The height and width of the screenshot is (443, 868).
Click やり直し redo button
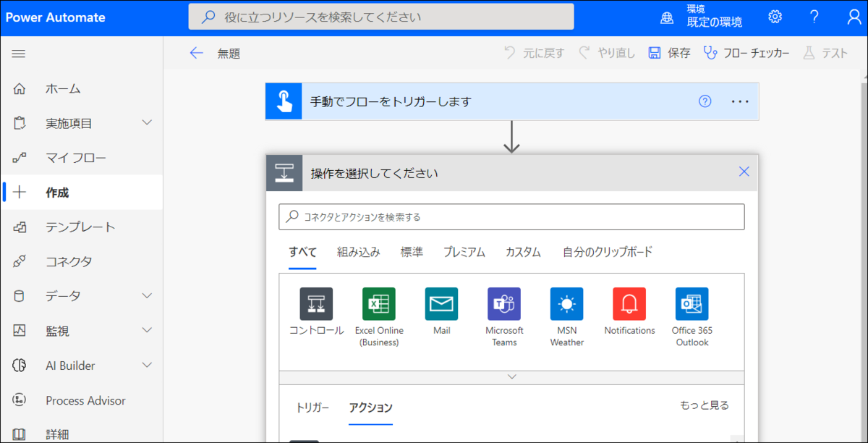606,53
